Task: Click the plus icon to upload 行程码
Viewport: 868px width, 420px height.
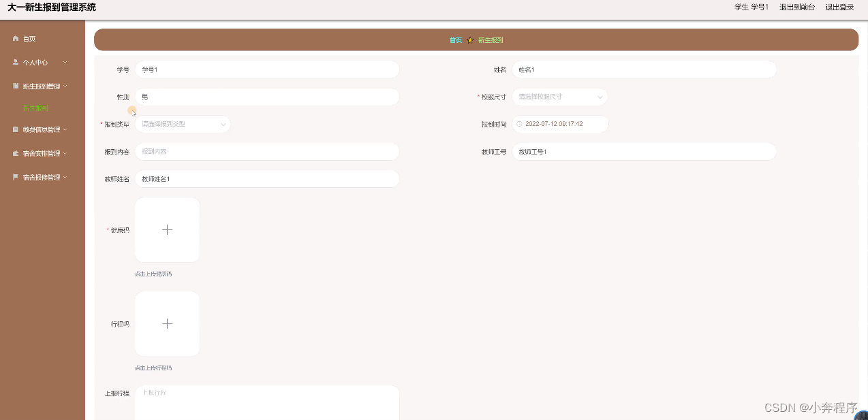Action: [x=167, y=324]
